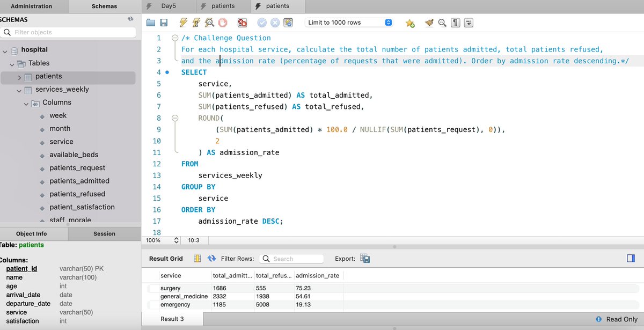Screen dimensions: 644x330
Task: Open a SQL script file from folder icon
Action: pos(150,23)
